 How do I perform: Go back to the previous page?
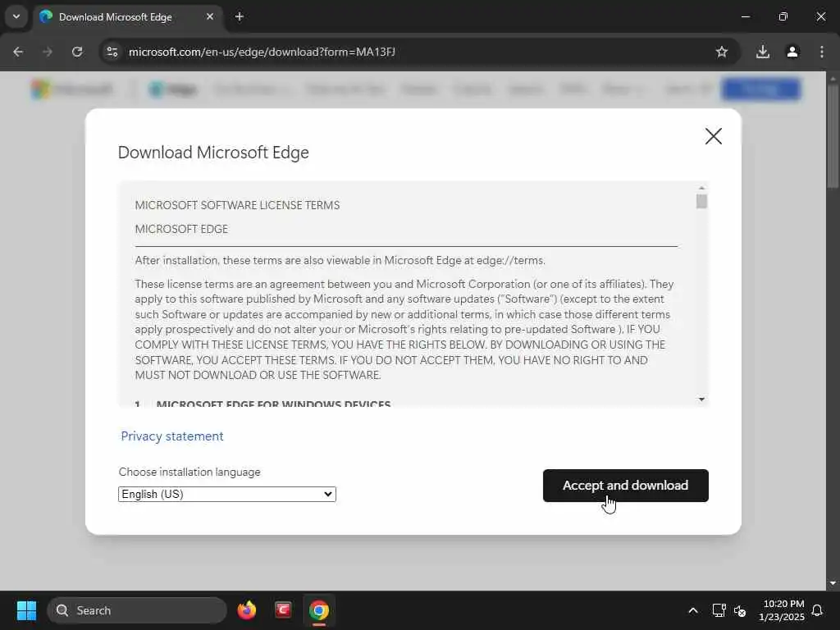[x=18, y=52]
